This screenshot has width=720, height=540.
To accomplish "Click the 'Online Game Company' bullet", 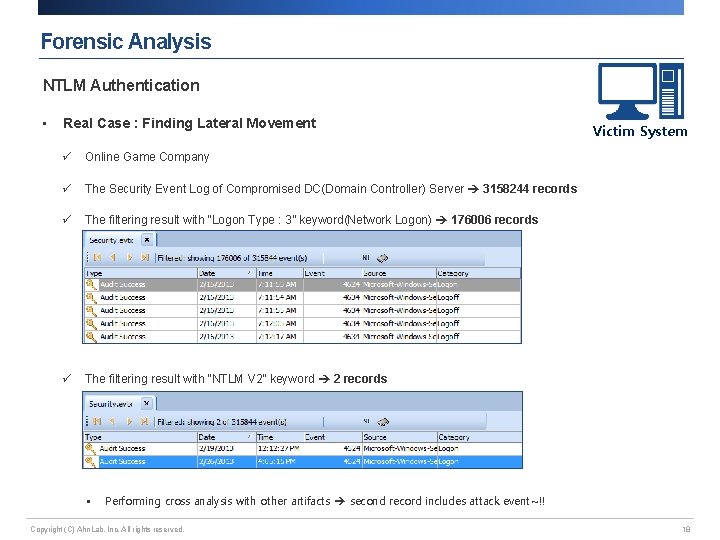I will tap(147, 157).
